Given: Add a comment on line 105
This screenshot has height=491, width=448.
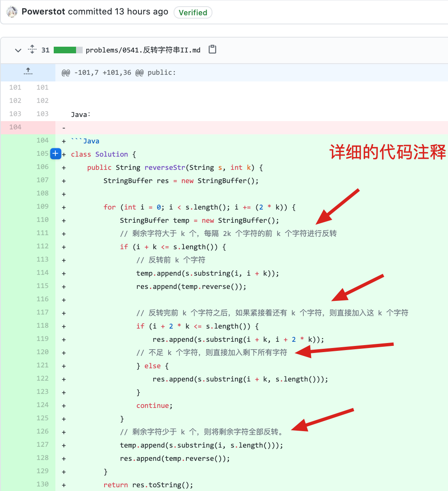Looking at the screenshot, I should pos(55,153).
